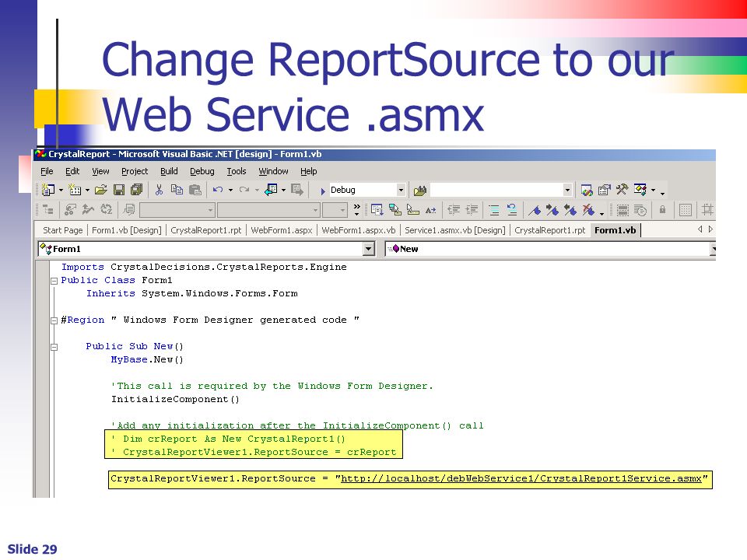747x560 pixels.
Task: Open the Build menu
Action: point(169,171)
